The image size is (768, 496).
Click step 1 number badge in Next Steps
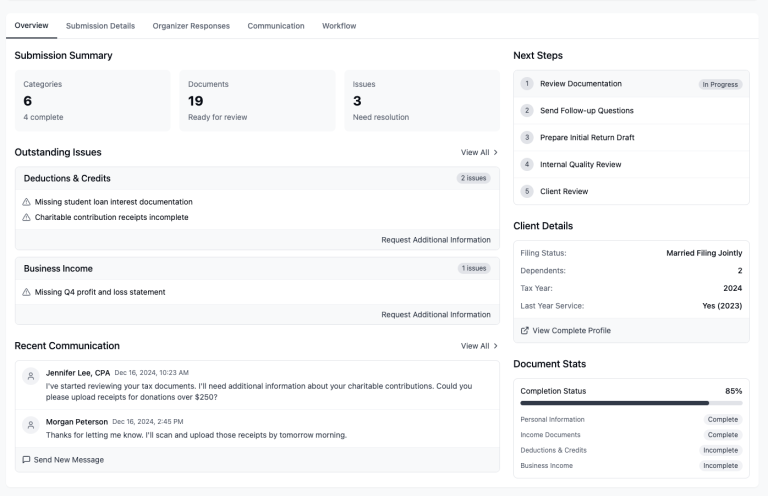(527, 84)
